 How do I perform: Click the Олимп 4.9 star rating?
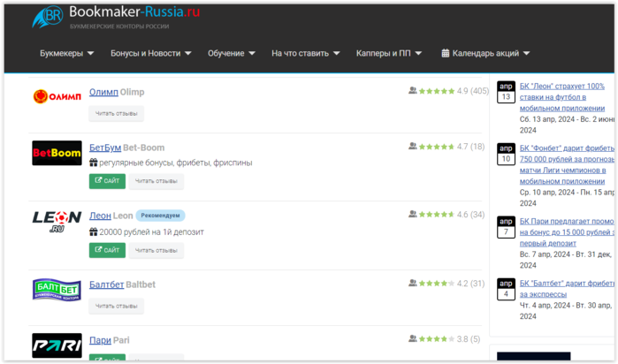tap(437, 91)
